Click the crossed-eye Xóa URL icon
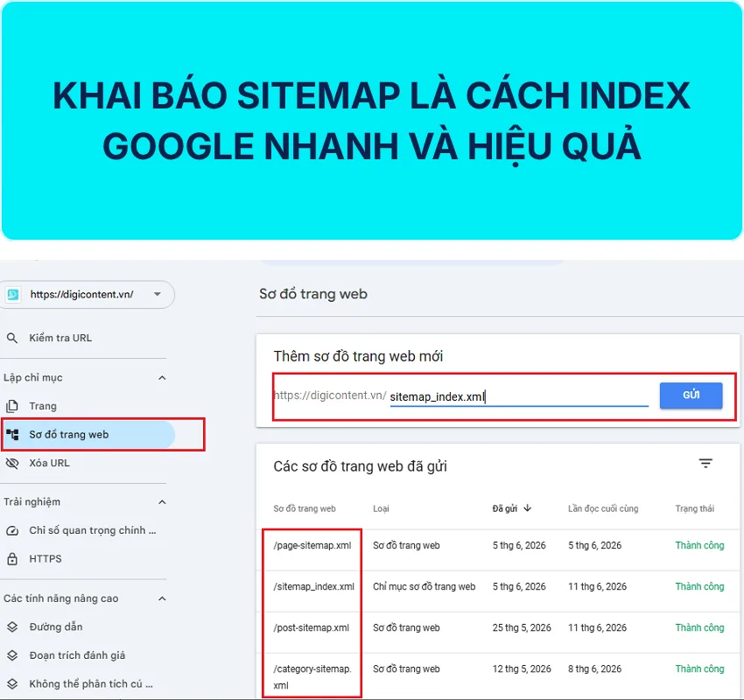Viewport: 744px width, 700px height. click(x=12, y=464)
